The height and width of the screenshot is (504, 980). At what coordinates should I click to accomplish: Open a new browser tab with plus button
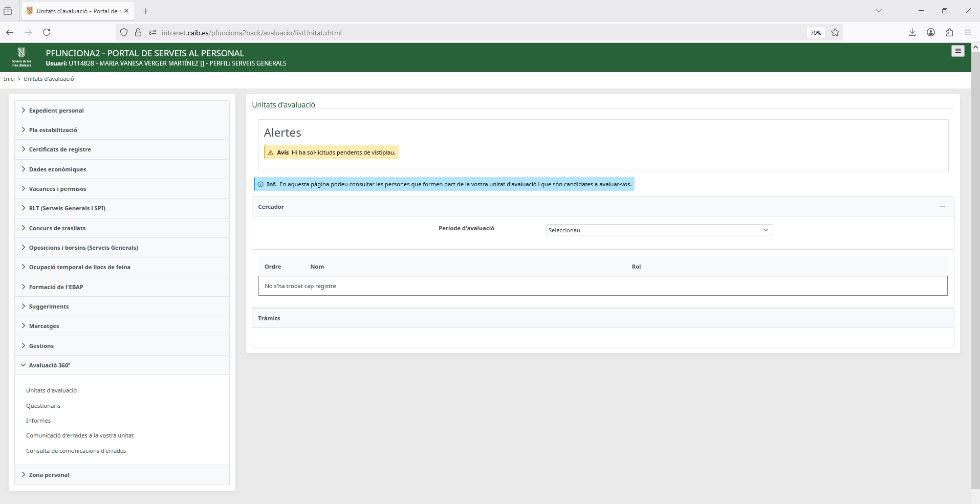tap(146, 11)
